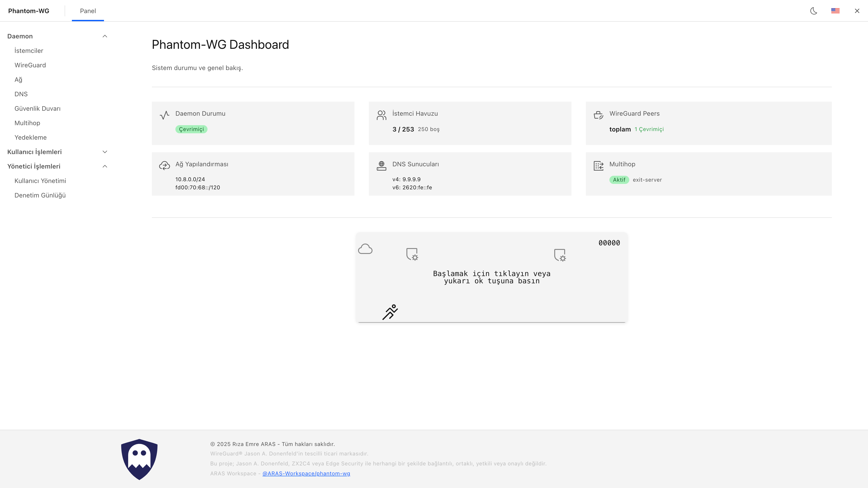This screenshot has height=488, width=868.
Task: Open the @ARAS-Workspace/phantom-wg link
Action: tap(306, 473)
